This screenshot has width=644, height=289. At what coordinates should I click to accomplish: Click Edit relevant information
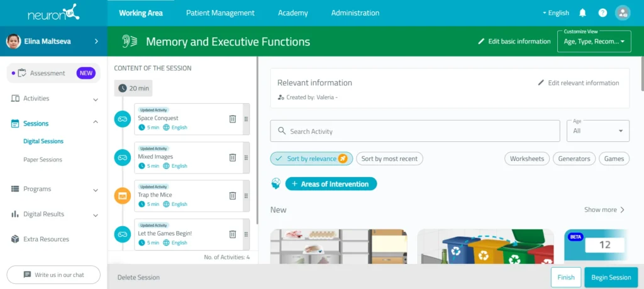tap(579, 83)
